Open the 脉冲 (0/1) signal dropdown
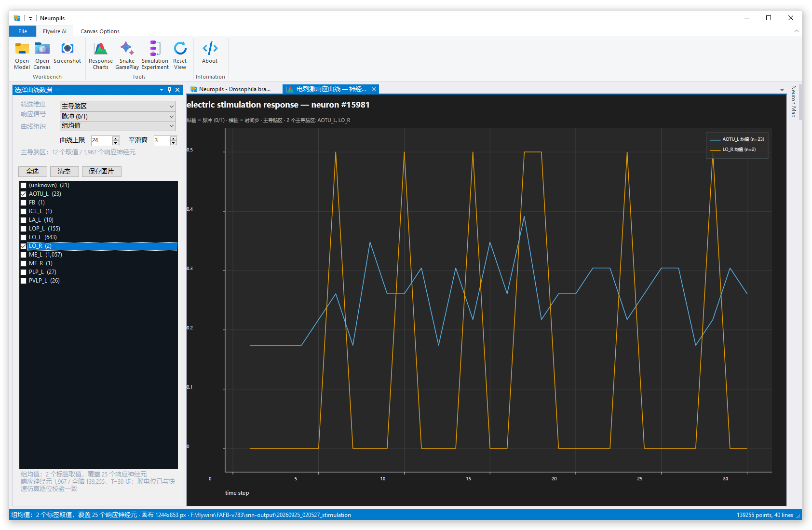This screenshot has height=530, width=812. [118, 116]
